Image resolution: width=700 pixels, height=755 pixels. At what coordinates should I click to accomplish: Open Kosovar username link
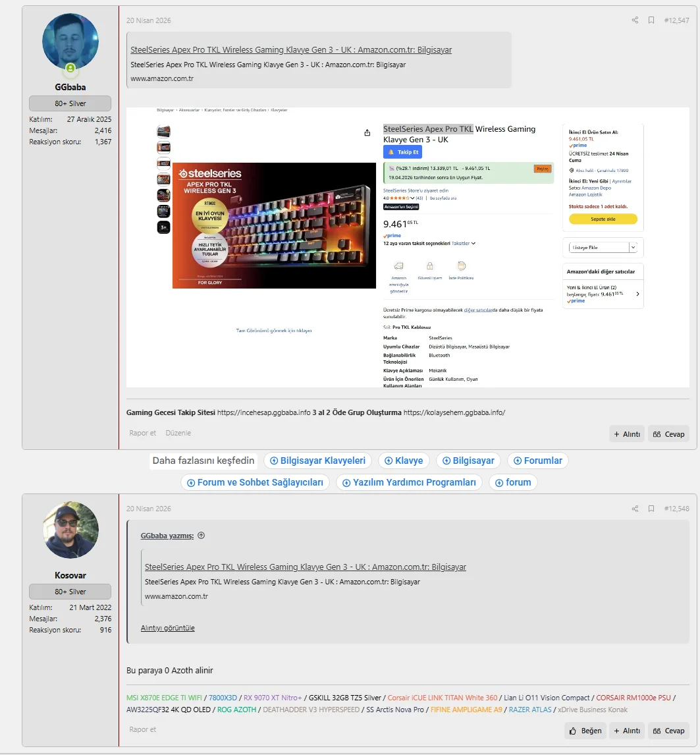coord(70,575)
